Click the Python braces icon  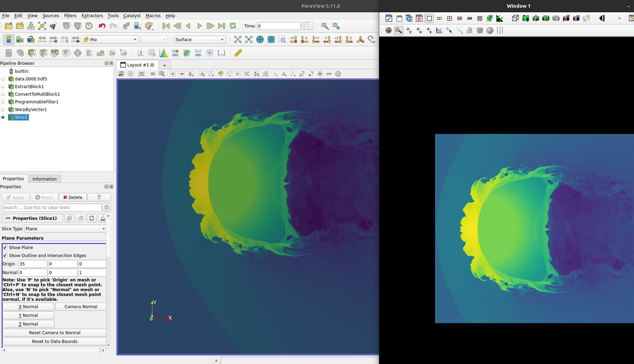(x=221, y=53)
